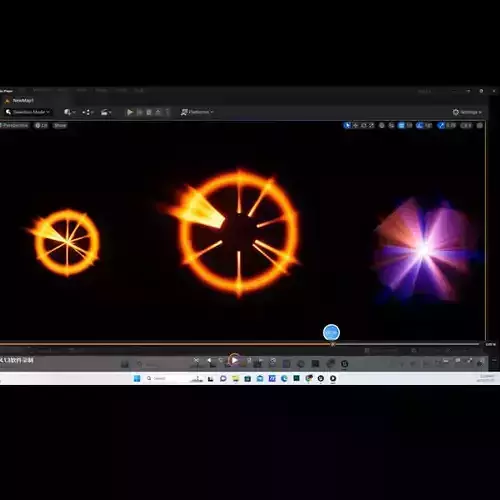Activate the Scale gizmo tool
Screen dimensions: 500x500
pyautogui.click(x=371, y=125)
